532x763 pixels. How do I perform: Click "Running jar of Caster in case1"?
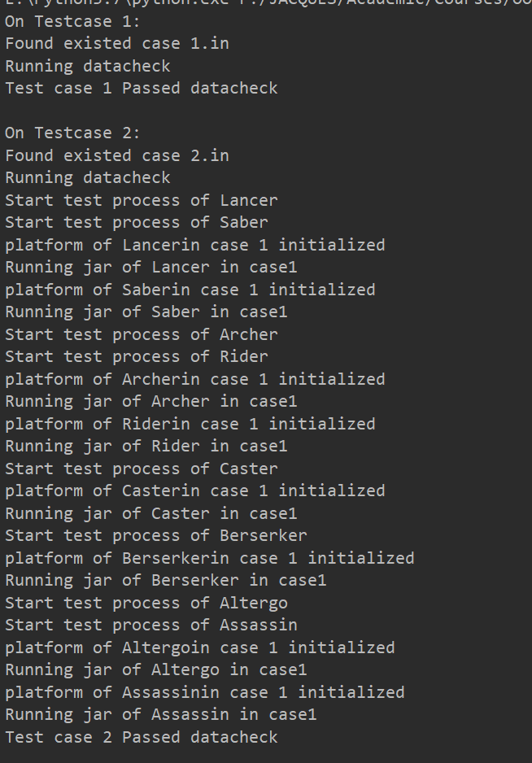pos(150,513)
